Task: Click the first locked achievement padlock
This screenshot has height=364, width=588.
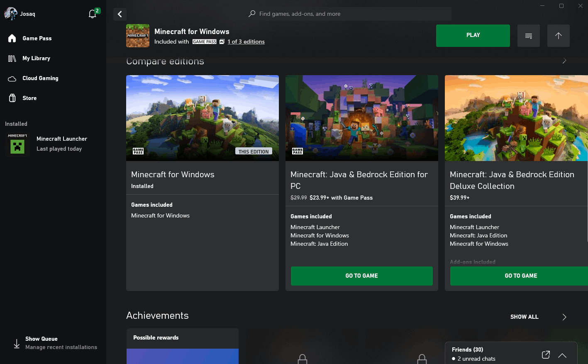Action: pyautogui.click(x=303, y=359)
